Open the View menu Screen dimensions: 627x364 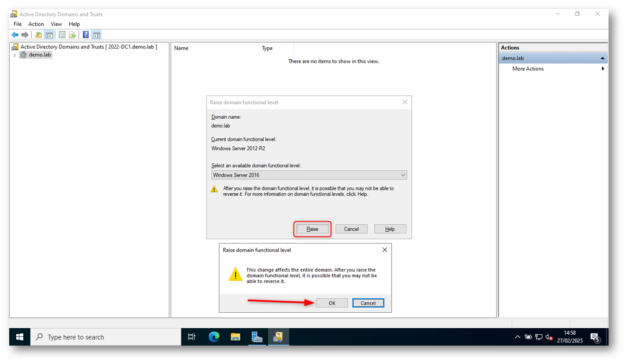click(x=56, y=24)
